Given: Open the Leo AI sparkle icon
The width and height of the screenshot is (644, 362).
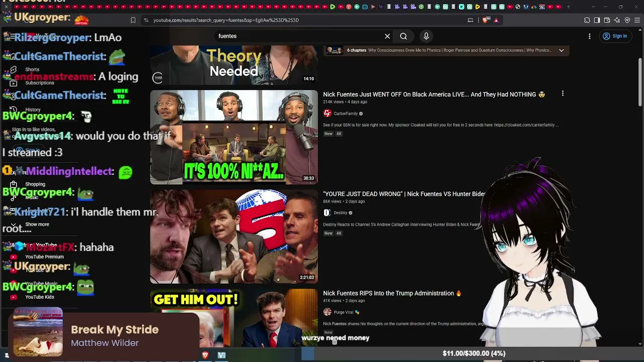Looking at the screenshot, I should coord(617,20).
